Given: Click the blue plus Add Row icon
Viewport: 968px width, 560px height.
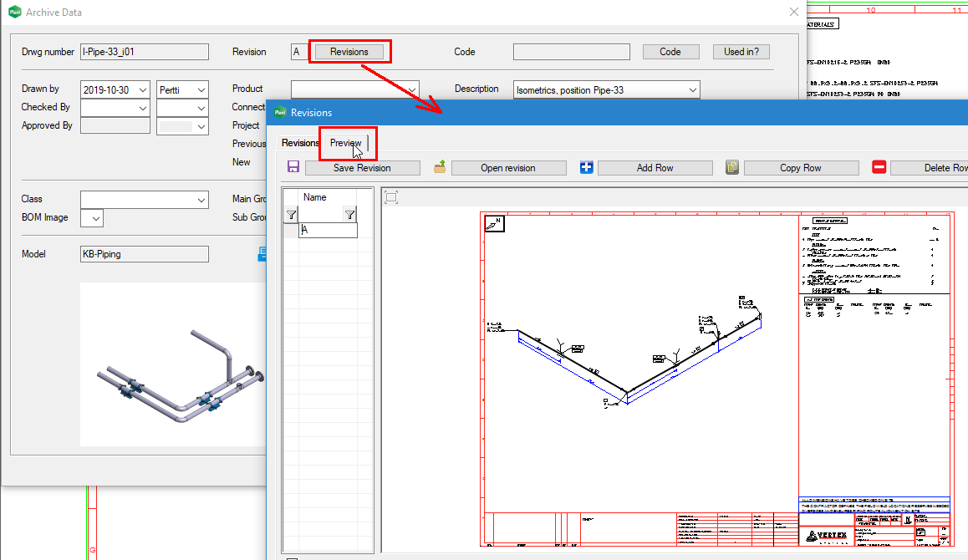Looking at the screenshot, I should [586, 167].
